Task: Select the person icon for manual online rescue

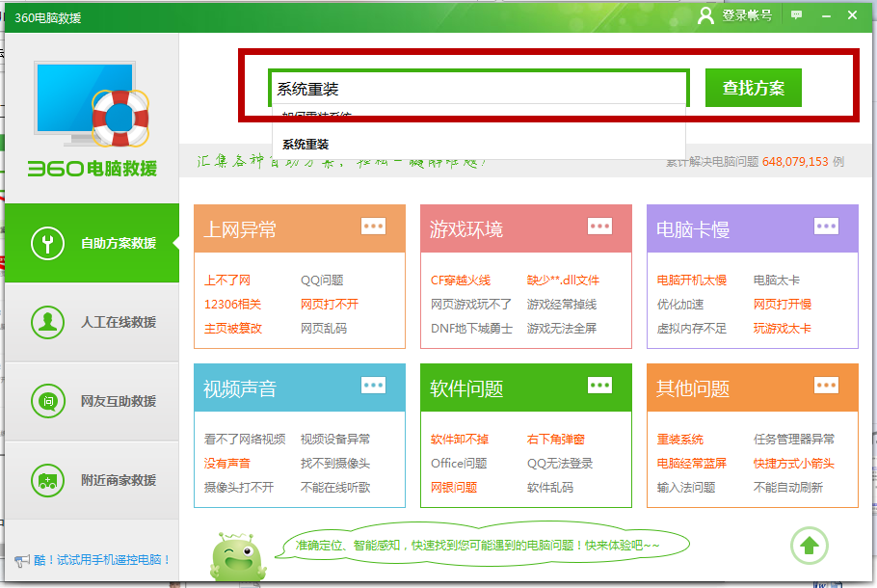Action: click(47, 322)
